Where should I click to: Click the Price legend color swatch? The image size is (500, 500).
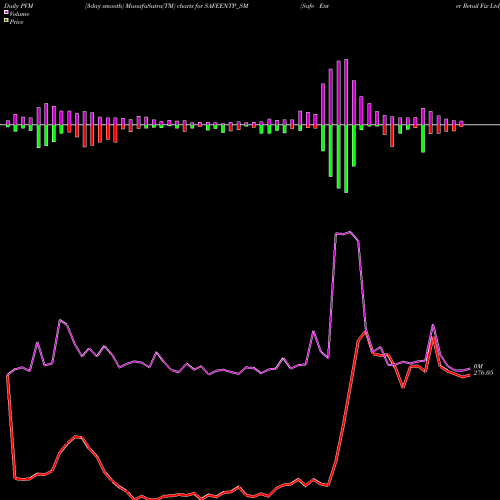[6, 21]
